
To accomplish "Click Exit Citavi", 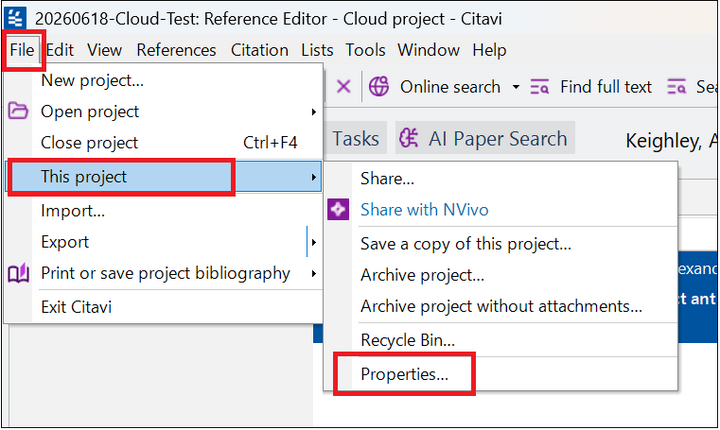I will 76,307.
